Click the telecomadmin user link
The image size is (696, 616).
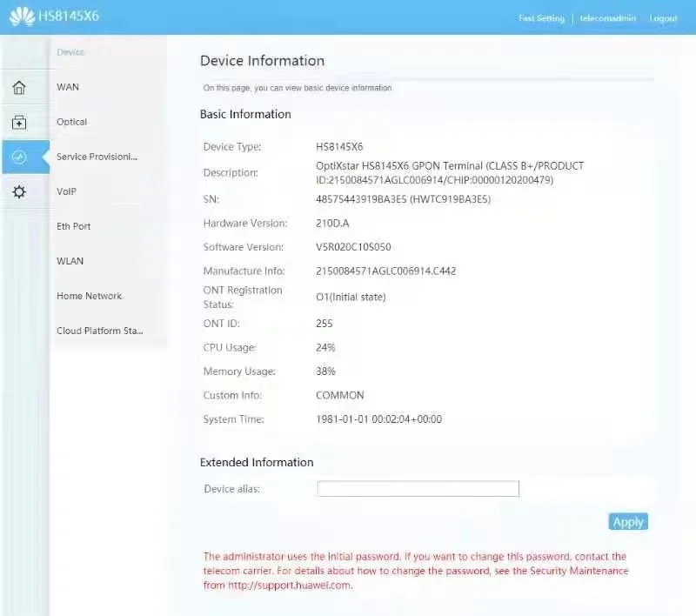coord(608,18)
